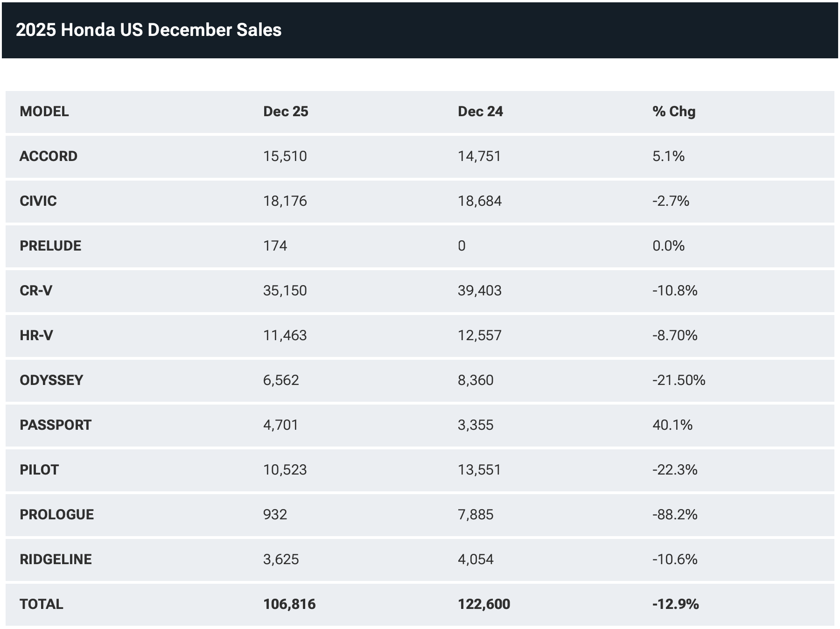Select the MODEL column header
The height and width of the screenshot is (629, 840).
click(44, 112)
